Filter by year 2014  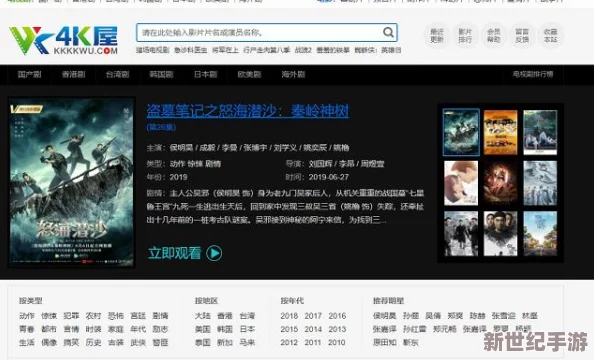313,329
